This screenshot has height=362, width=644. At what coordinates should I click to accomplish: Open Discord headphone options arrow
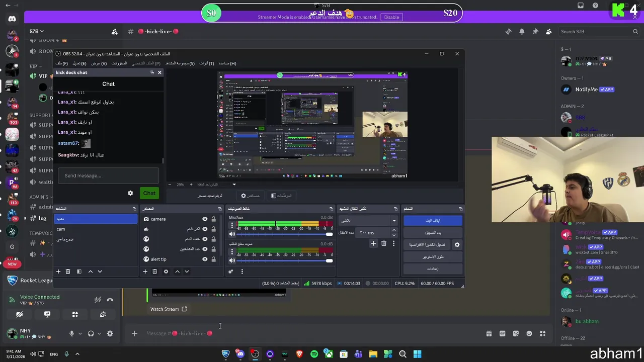pos(99,333)
